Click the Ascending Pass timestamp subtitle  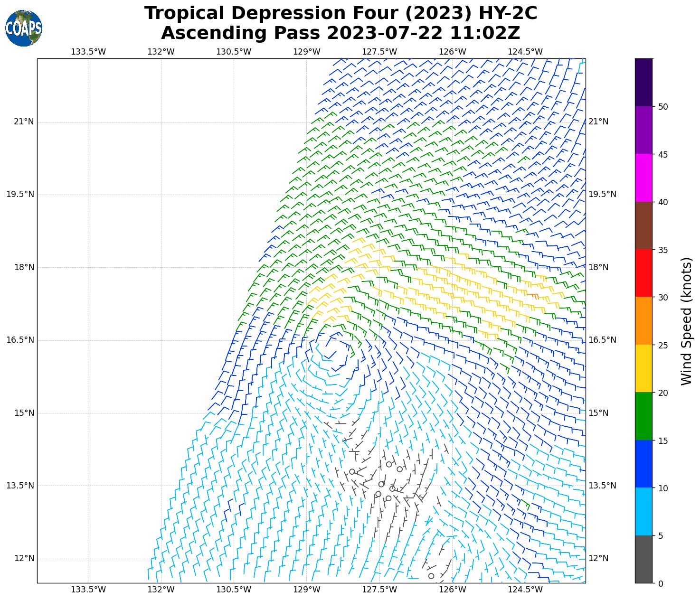click(341, 33)
